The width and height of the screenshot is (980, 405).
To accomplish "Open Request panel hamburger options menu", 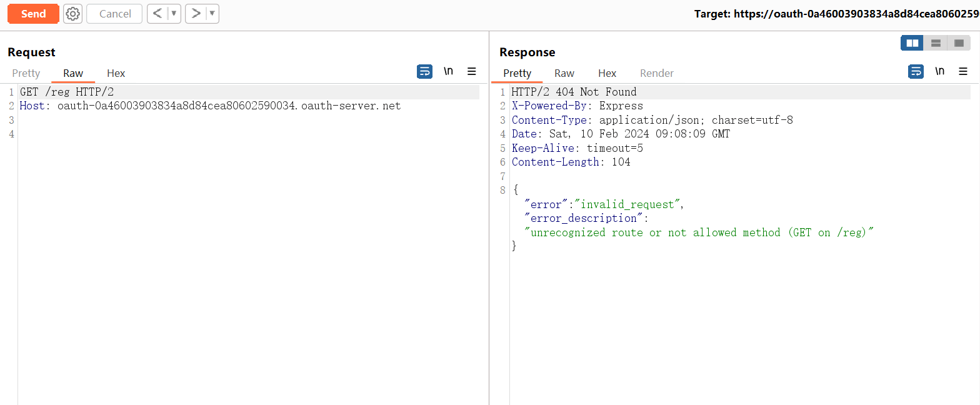I will point(472,71).
